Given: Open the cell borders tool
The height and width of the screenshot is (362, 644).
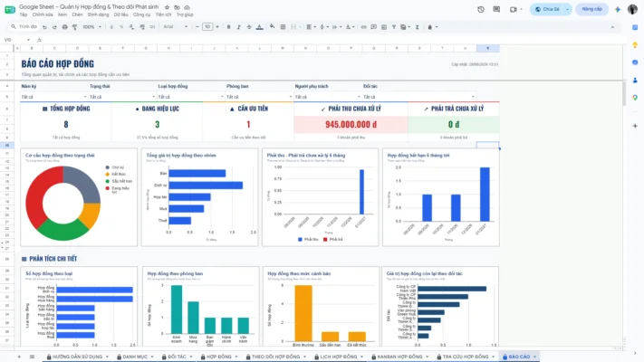Looking at the screenshot, I should click(x=283, y=27).
